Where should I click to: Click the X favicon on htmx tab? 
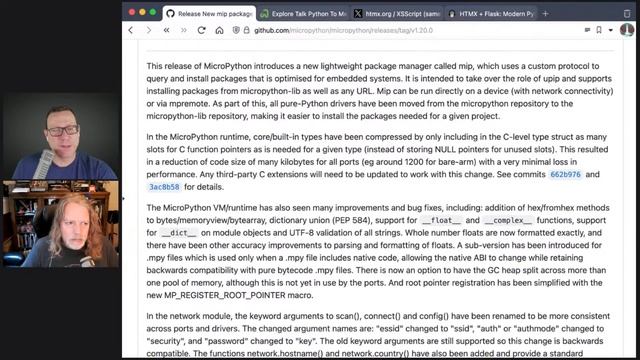tap(358, 14)
